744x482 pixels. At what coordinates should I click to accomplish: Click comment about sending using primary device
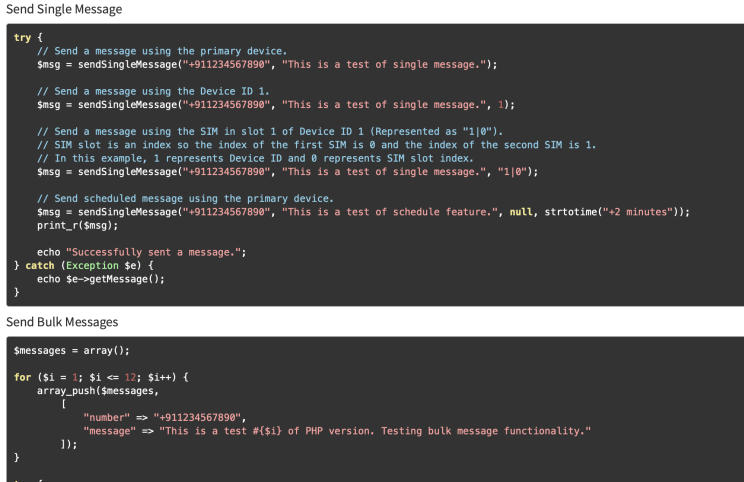coord(162,51)
